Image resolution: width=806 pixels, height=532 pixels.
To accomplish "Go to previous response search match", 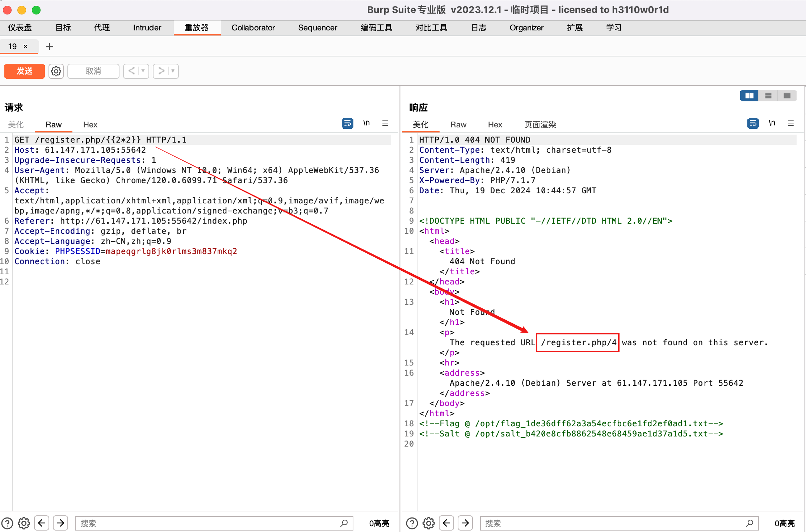I will tap(446, 523).
